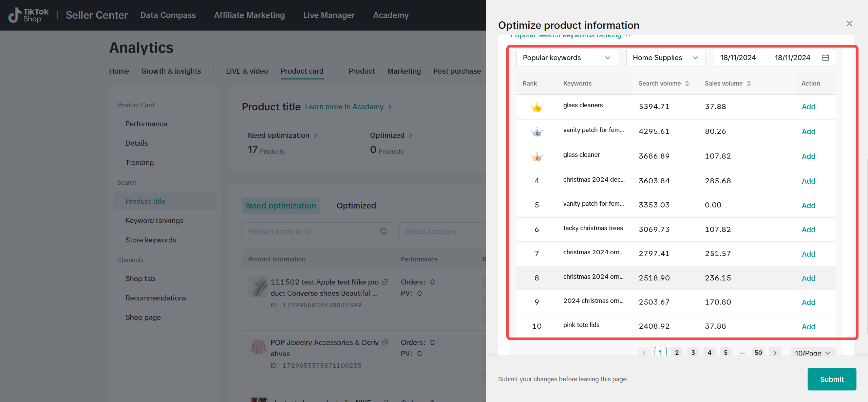868x402 pixels.
Task: Go to page 3 of keywords
Action: click(x=693, y=352)
